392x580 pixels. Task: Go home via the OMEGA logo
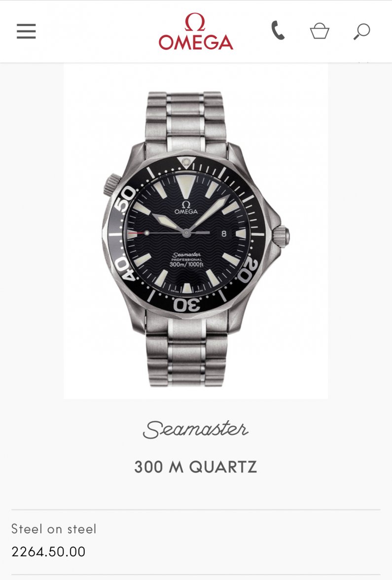196,32
